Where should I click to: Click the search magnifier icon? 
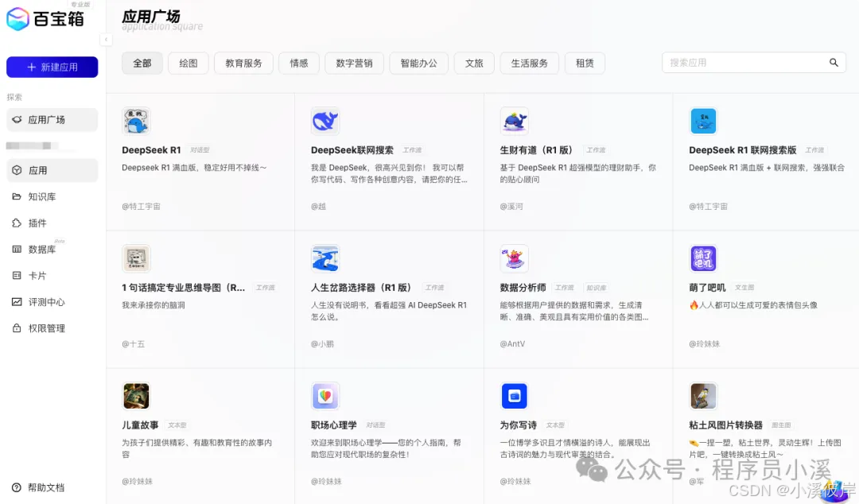(834, 63)
